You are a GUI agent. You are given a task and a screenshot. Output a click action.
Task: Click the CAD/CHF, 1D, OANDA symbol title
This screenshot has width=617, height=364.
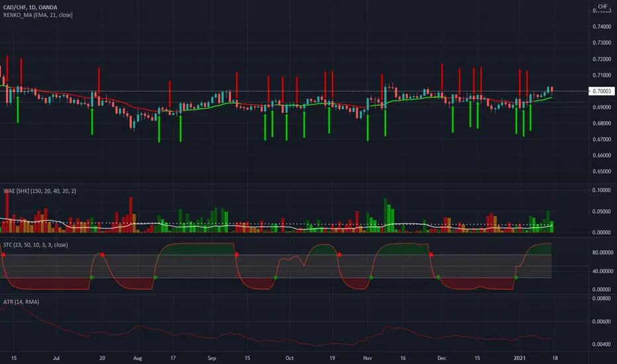tap(30, 7)
